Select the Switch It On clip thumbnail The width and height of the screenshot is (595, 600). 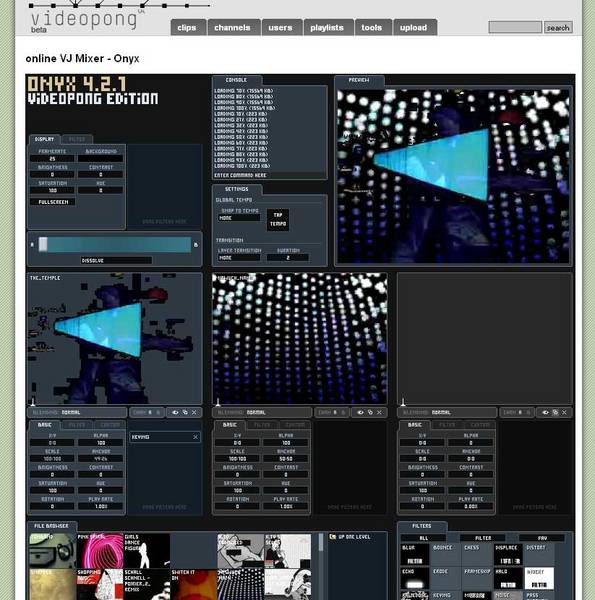coord(194,584)
